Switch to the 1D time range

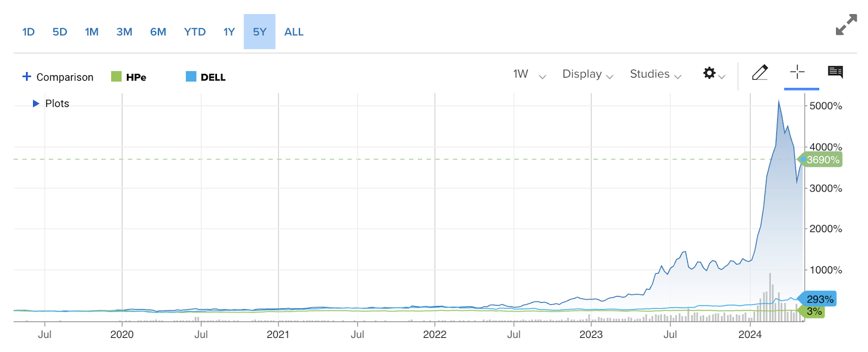[x=28, y=32]
